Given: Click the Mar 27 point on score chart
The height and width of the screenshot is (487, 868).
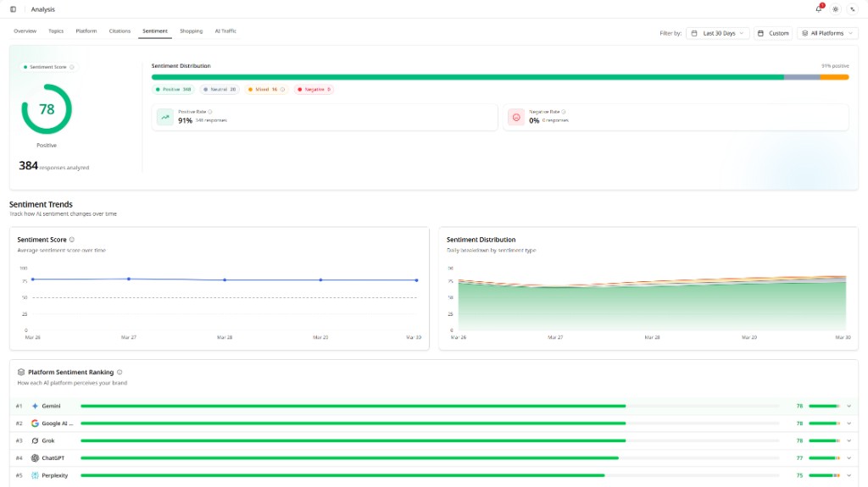Looking at the screenshot, I should (x=129, y=279).
